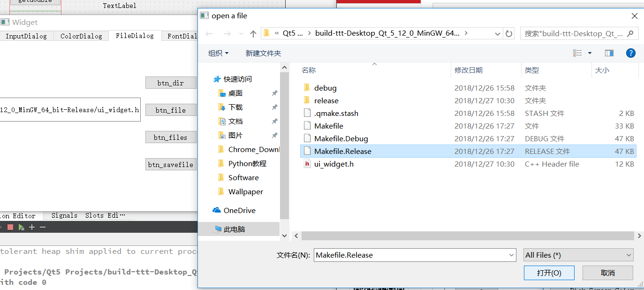Click the Preview pane icon in the dialog toolbar

(609, 53)
